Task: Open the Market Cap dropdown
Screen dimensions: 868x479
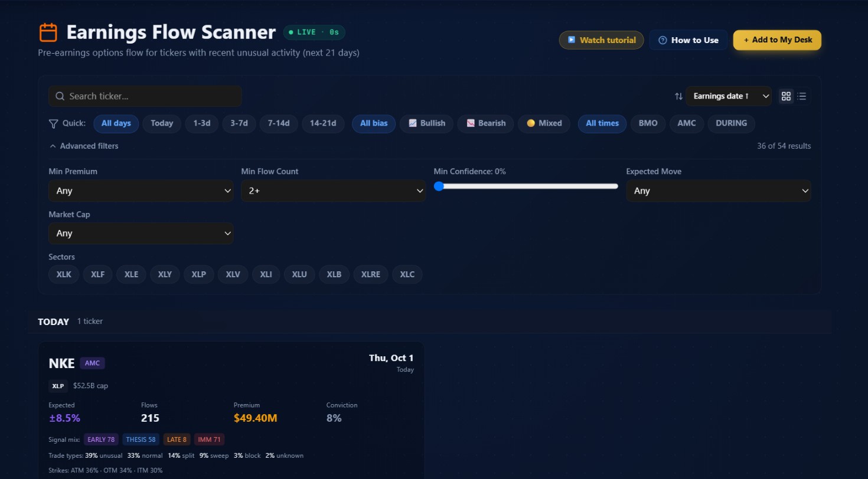Action: tap(141, 233)
